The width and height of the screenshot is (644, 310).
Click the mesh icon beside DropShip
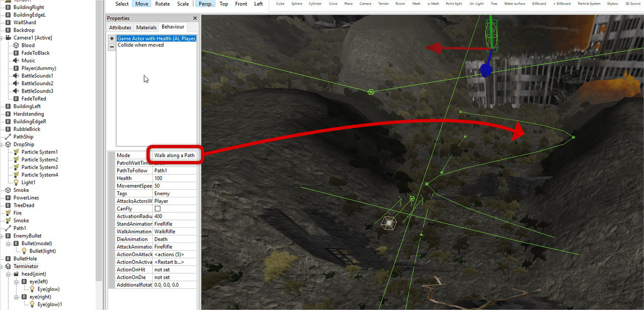click(x=8, y=144)
